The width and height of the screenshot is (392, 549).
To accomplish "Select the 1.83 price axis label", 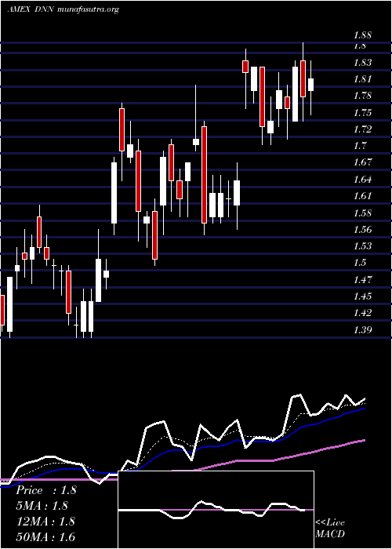I will click(x=362, y=63).
